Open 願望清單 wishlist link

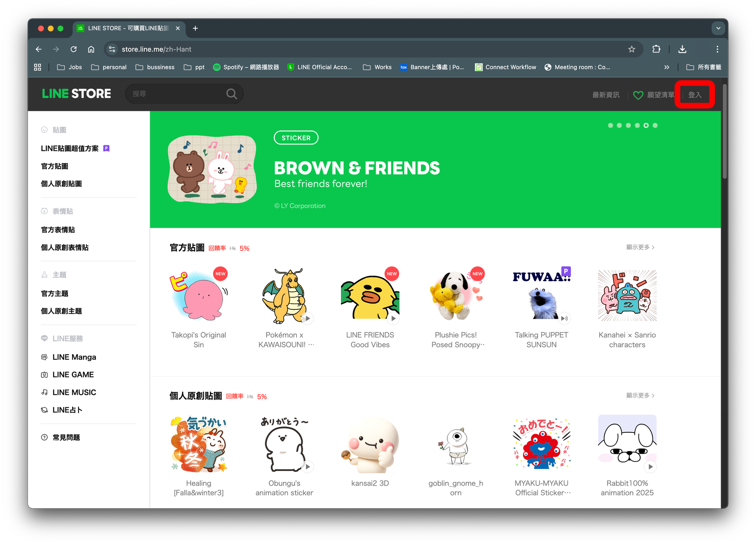point(661,95)
